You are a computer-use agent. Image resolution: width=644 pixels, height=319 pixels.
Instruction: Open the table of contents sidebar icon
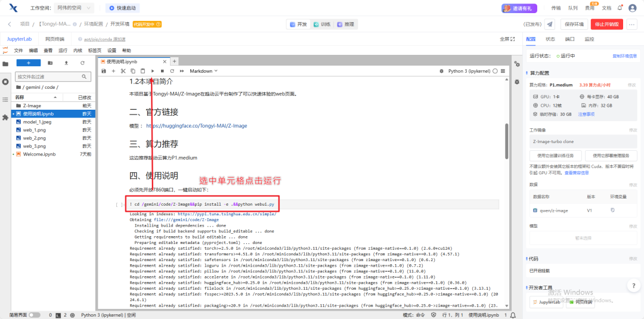(5, 100)
